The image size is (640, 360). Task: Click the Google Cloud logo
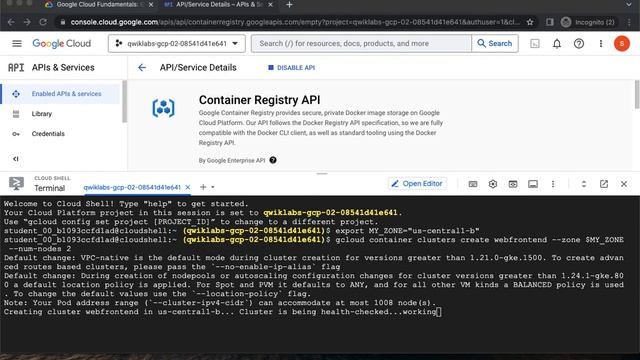(62, 44)
